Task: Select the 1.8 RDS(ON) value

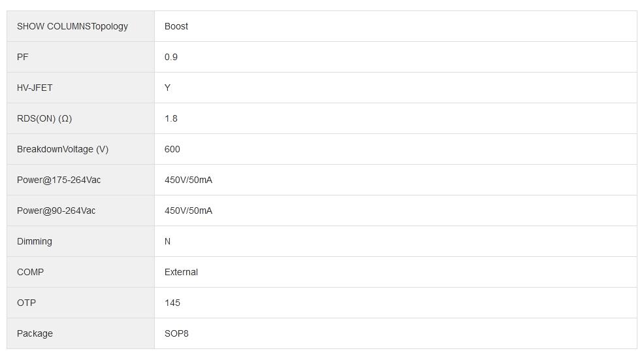Action: click(171, 118)
